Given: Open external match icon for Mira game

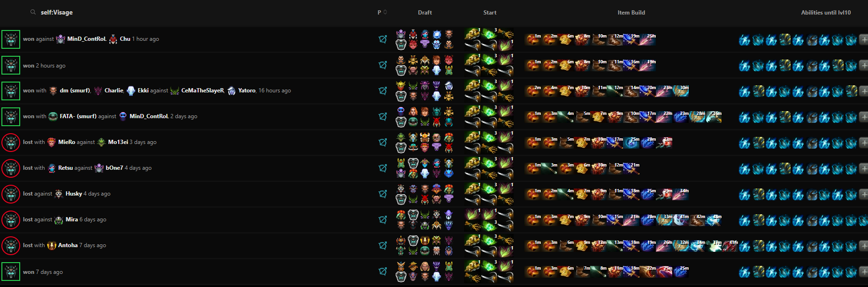Looking at the screenshot, I should point(383,219).
